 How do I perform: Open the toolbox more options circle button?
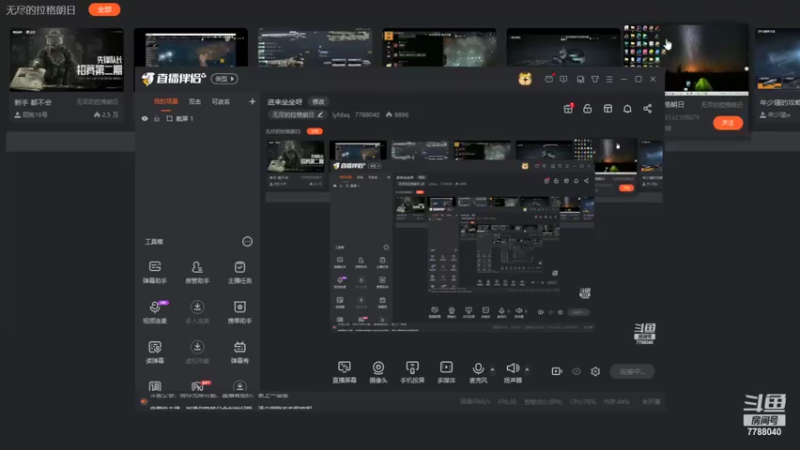point(247,241)
